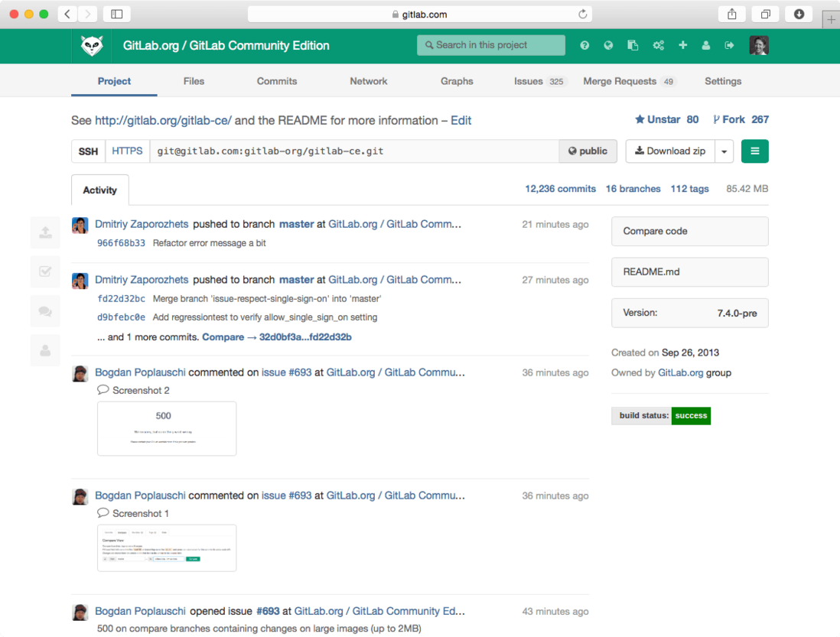840x637 pixels.
Task: Open the user avatar in the header
Action: click(759, 46)
